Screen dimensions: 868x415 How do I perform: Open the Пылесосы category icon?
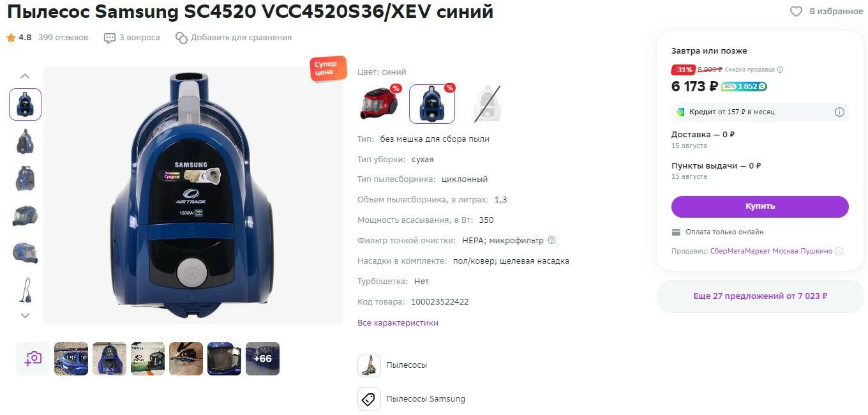[369, 365]
